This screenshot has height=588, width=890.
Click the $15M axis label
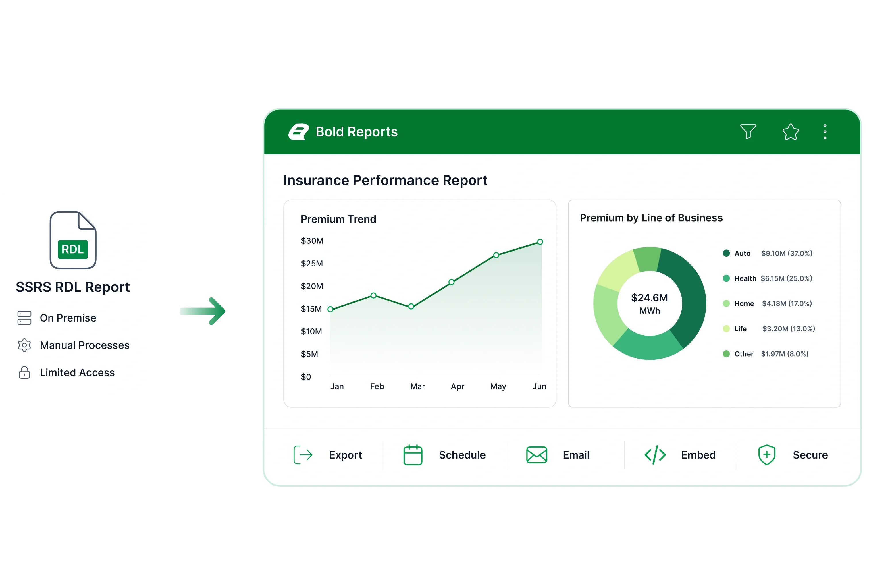point(311,309)
